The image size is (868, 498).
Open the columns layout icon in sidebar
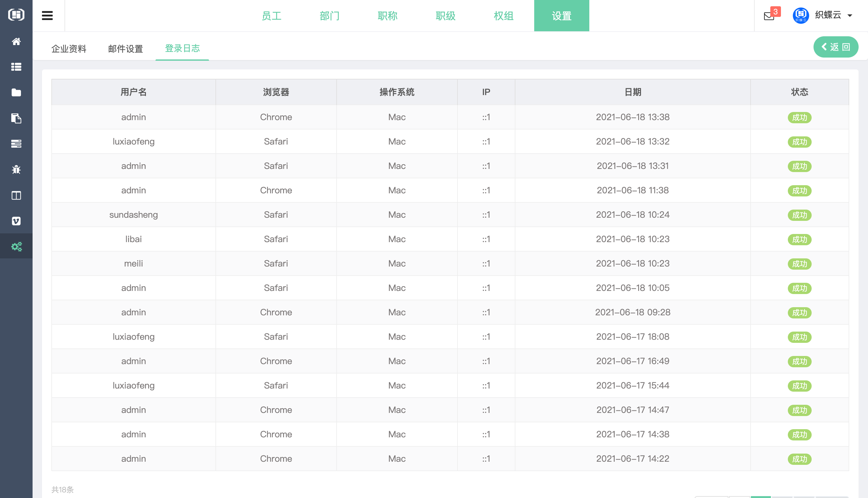click(16, 195)
